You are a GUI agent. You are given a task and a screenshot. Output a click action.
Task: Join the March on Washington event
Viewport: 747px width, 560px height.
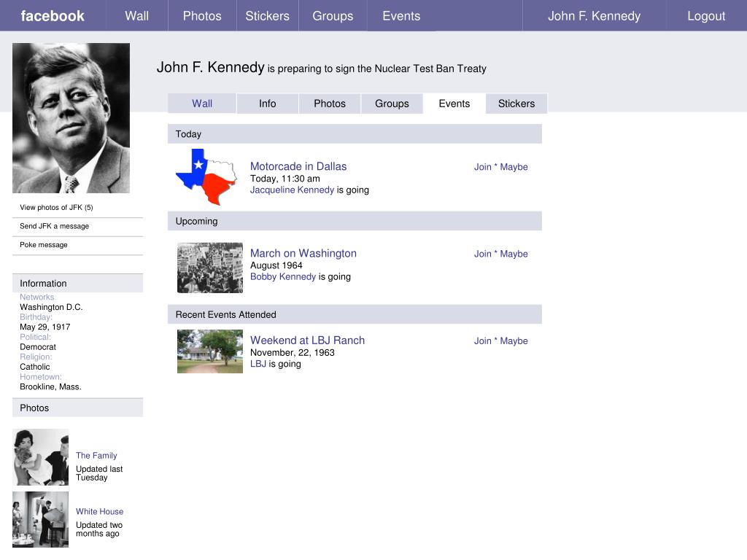tap(483, 254)
